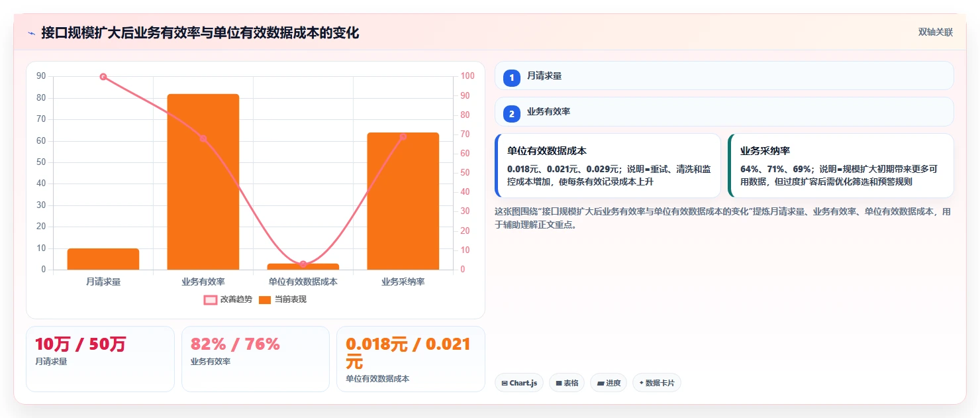980x418 pixels.
Task: Select the 业务有效率 orange bar
Action: click(203, 182)
